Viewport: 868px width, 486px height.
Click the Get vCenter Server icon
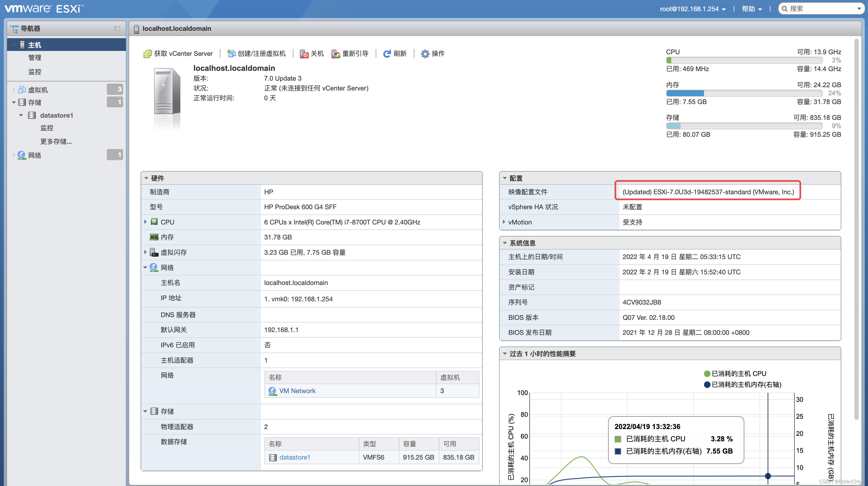pyautogui.click(x=147, y=54)
